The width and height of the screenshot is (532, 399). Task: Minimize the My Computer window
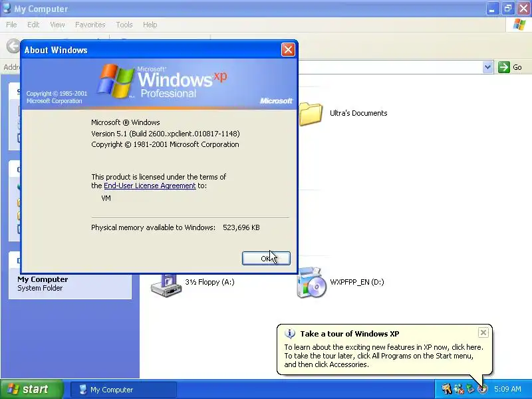pos(492,9)
